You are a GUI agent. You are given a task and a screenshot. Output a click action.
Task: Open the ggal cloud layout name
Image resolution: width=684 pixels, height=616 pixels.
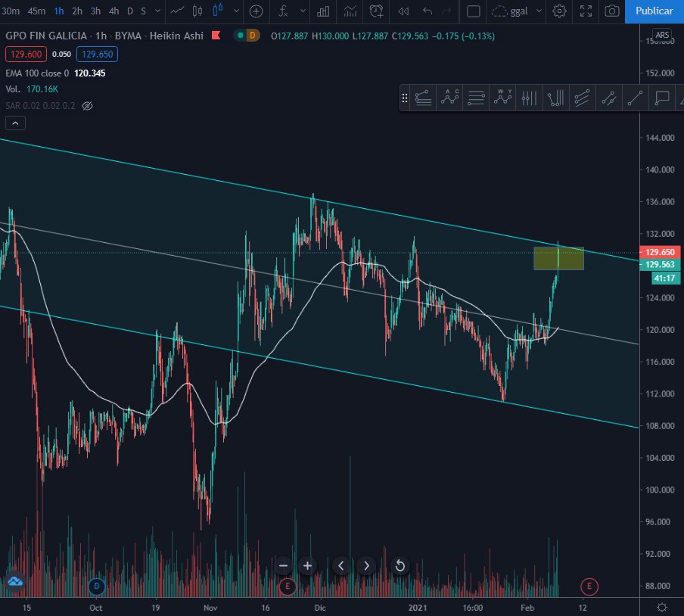tap(509, 11)
